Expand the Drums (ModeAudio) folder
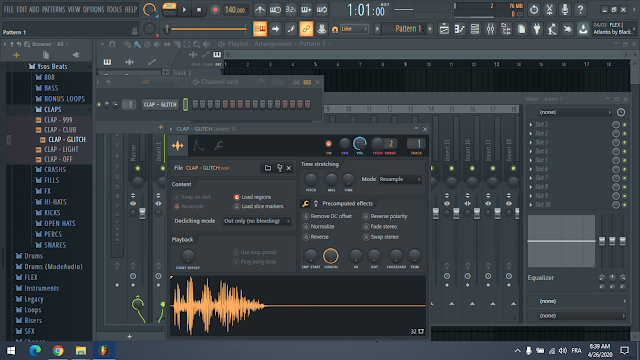This screenshot has height=360, width=640. click(x=53, y=267)
